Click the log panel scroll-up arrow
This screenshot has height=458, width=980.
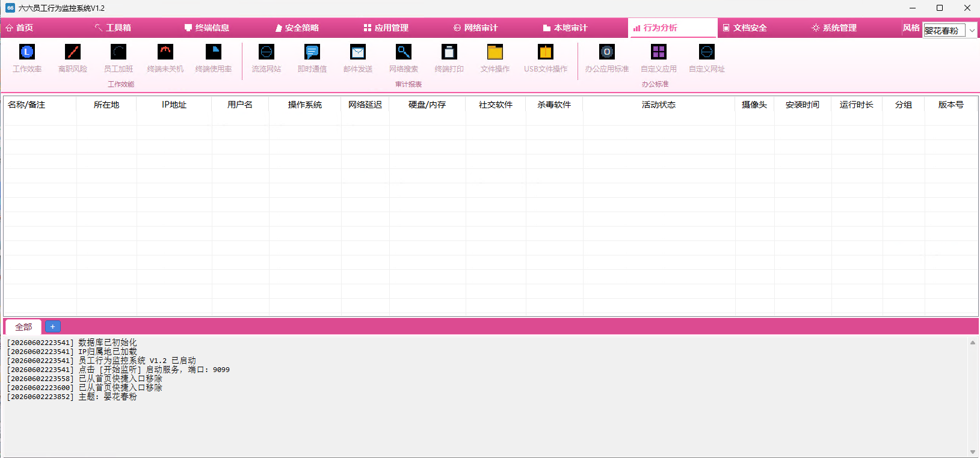point(973,343)
